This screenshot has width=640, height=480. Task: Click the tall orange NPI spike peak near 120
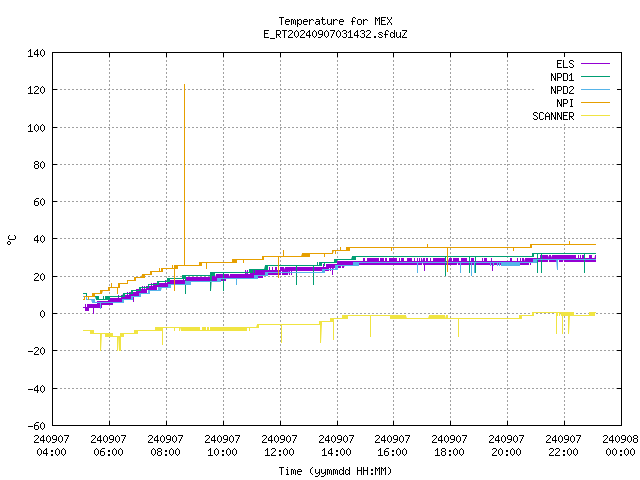tap(184, 85)
